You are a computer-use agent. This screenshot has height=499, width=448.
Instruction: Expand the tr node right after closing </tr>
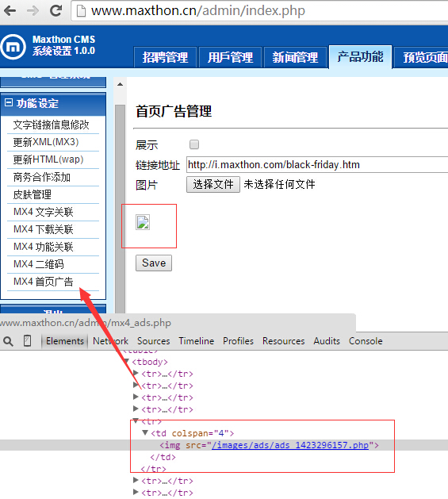[x=136, y=480]
